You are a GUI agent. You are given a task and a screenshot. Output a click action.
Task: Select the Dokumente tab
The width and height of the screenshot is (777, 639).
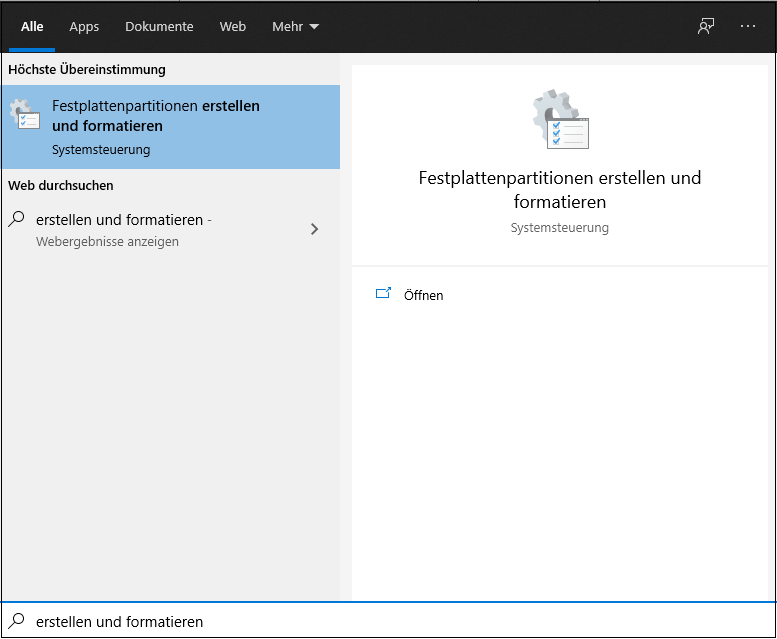pyautogui.click(x=159, y=27)
